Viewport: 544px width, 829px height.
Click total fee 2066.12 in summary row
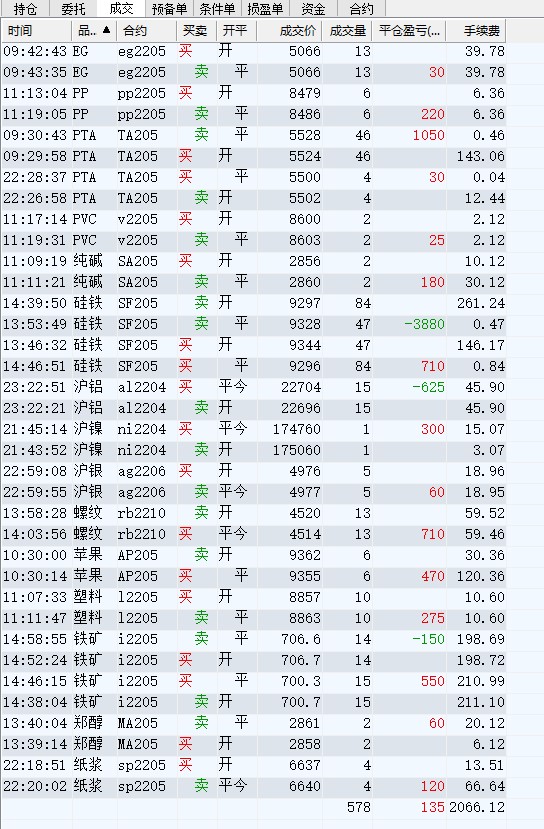(477, 807)
